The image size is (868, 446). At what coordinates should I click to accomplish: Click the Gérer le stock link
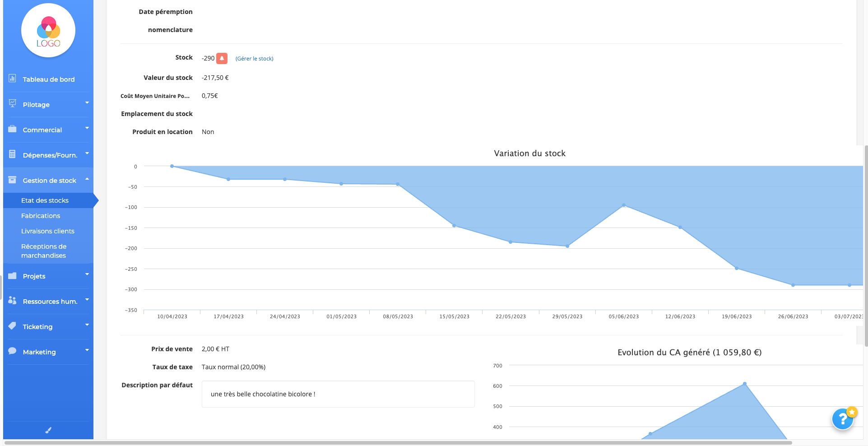(254, 58)
